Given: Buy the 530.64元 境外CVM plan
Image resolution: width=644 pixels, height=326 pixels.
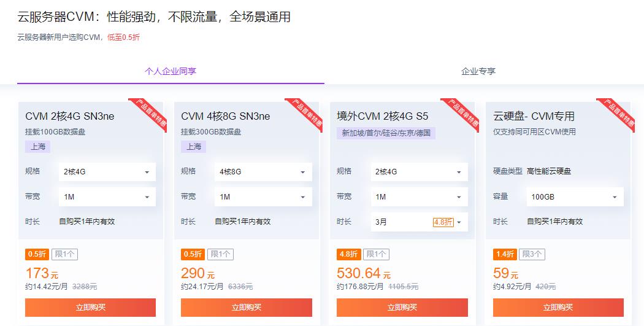Looking at the screenshot, I should [402, 308].
